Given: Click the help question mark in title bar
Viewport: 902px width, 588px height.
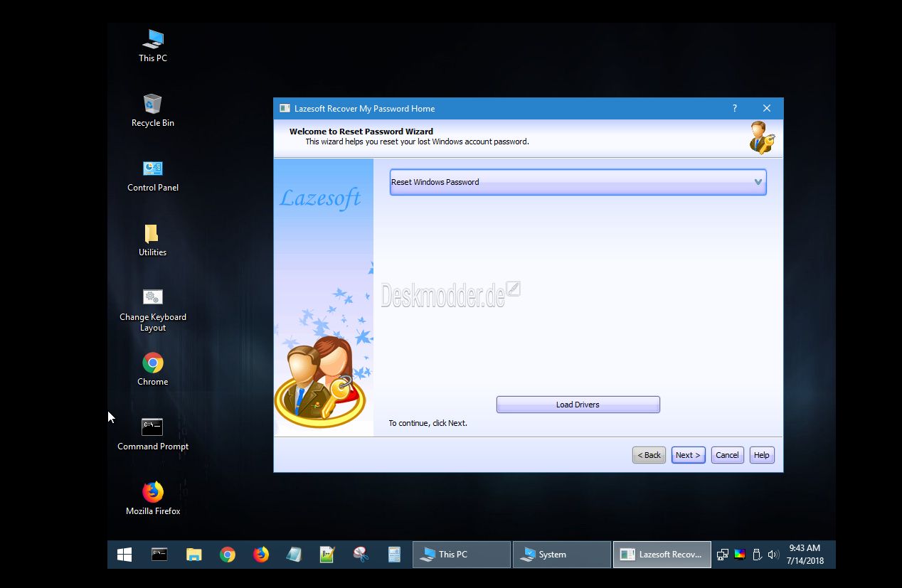Looking at the screenshot, I should point(735,108).
